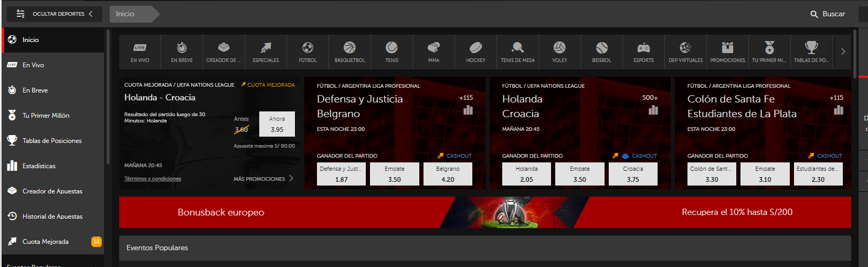The width and height of the screenshot is (868, 267).
Task: Select the Tenis de Mesa icon
Action: pyautogui.click(x=517, y=52)
